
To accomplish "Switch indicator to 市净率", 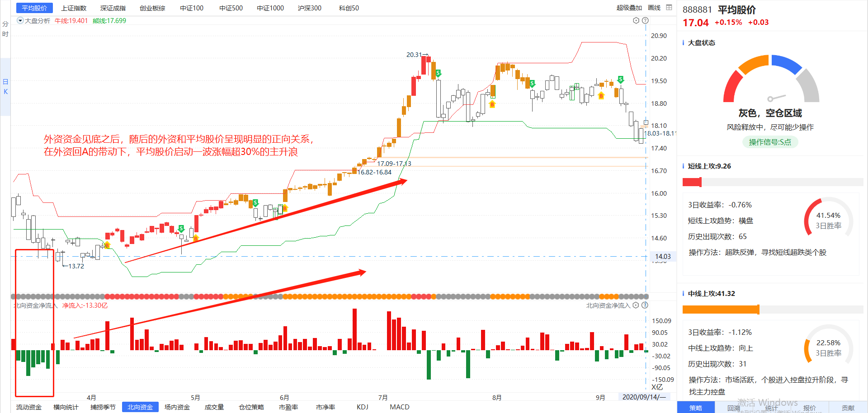I will pyautogui.click(x=325, y=407).
